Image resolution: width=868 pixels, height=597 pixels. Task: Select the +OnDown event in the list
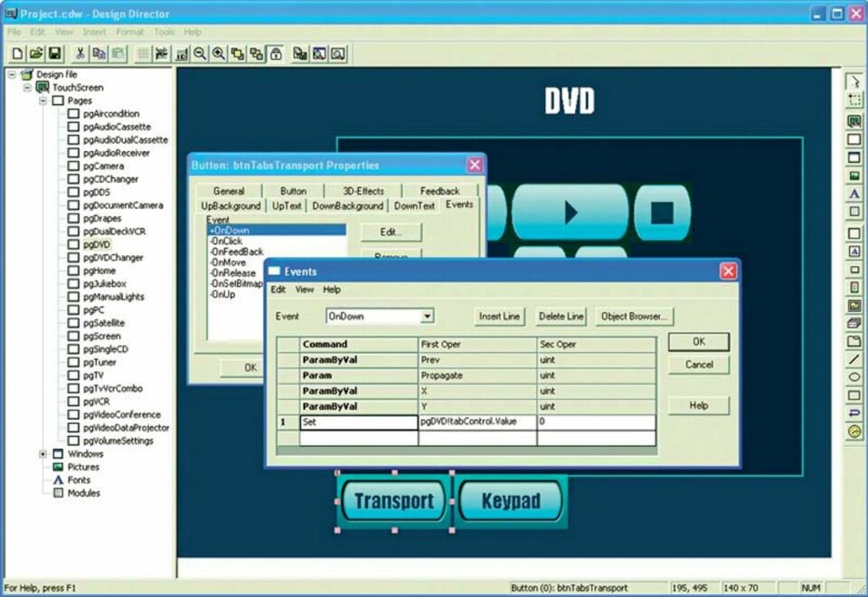277,230
